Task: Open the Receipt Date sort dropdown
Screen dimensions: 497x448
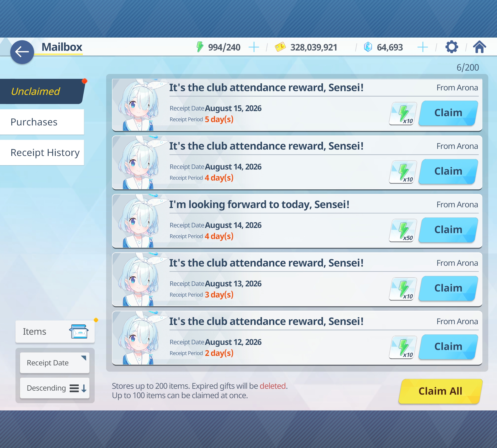Action: (55, 363)
